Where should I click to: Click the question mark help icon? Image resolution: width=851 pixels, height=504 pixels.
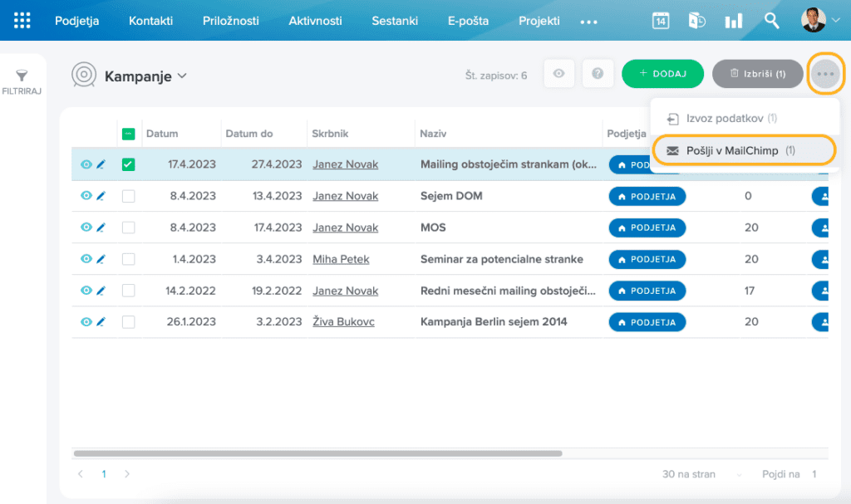point(598,74)
